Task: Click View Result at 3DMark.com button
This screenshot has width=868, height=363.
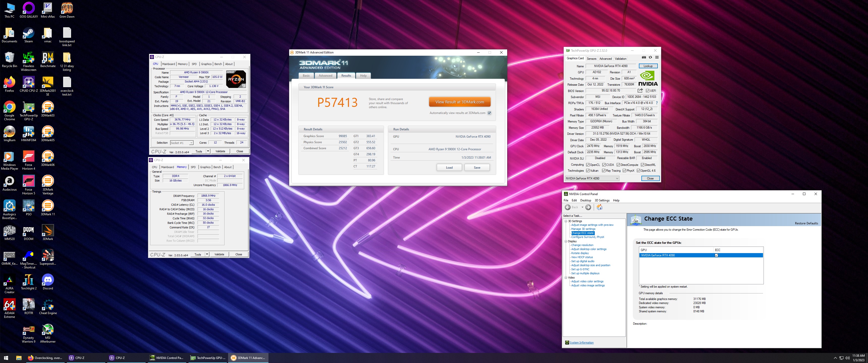Action: click(459, 102)
